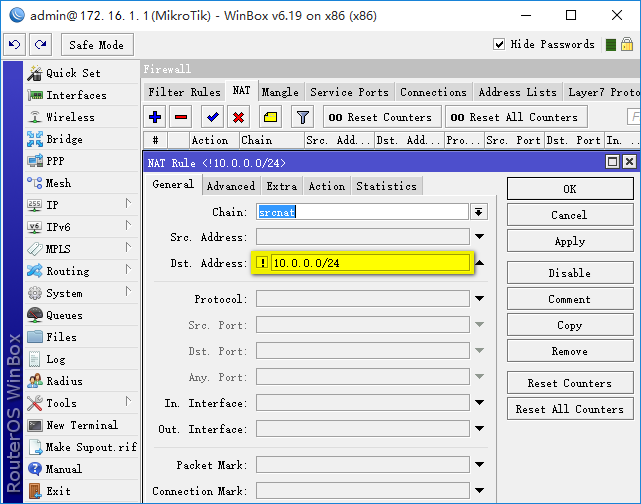
Task: Expand the Src. Address field arrow
Action: [479, 237]
